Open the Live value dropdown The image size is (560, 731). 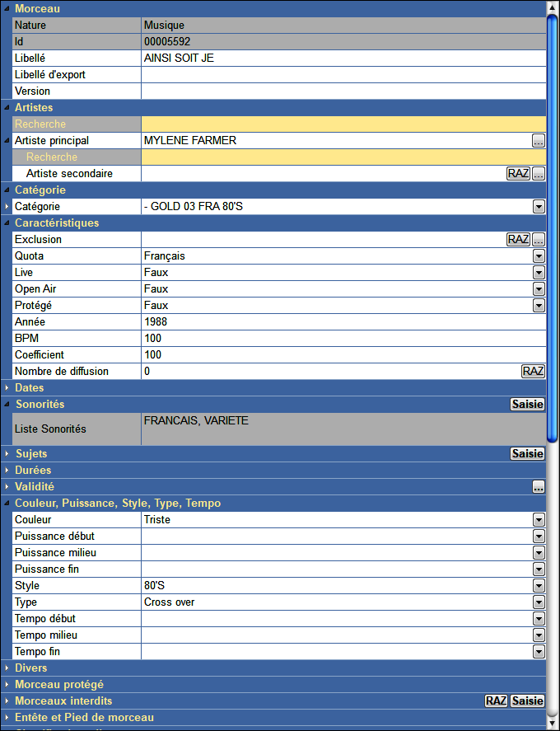click(x=539, y=273)
